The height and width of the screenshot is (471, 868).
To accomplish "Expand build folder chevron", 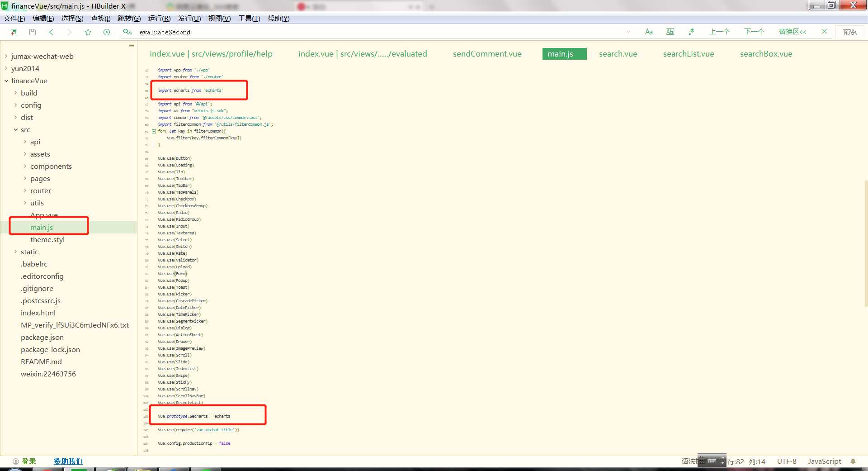I will click(15, 93).
